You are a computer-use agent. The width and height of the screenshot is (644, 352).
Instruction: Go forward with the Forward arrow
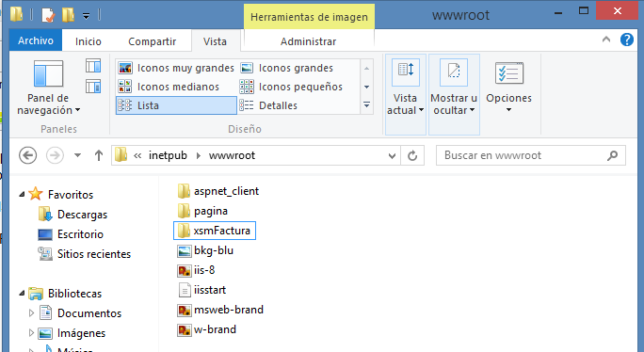click(55, 155)
